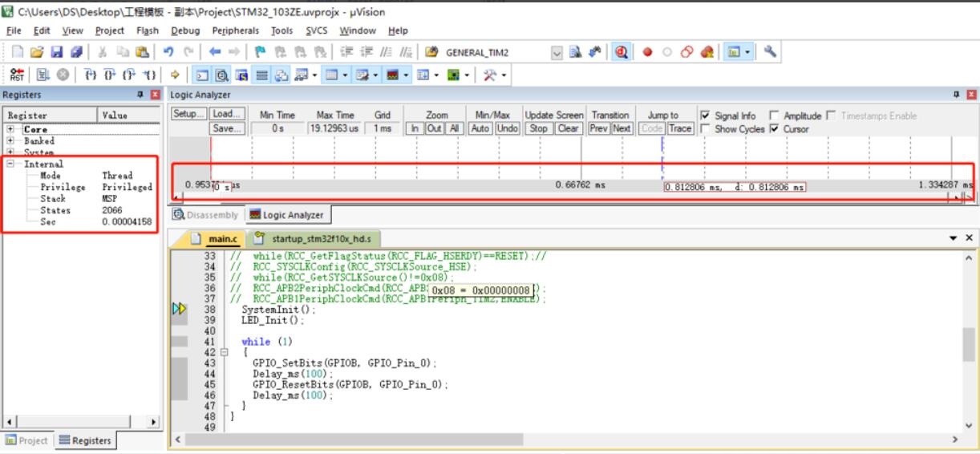Uncheck the Signal Info checkbox

(x=705, y=116)
